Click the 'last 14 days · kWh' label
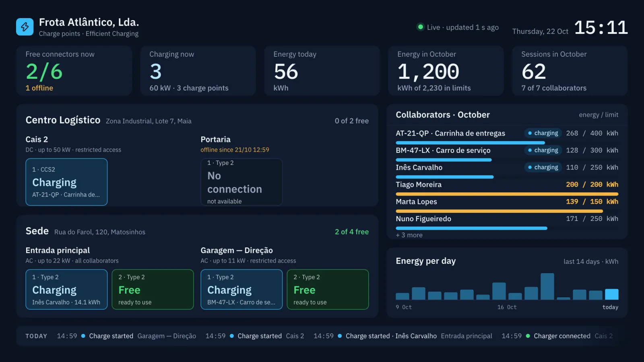Screen dimensions: 644x362 tap(591, 261)
